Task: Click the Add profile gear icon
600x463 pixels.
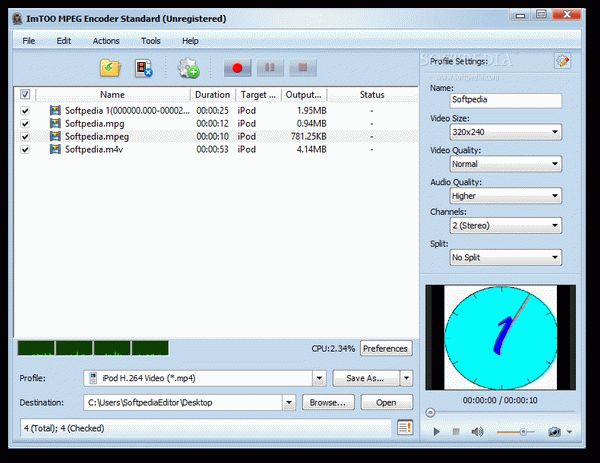Action: click(x=188, y=68)
